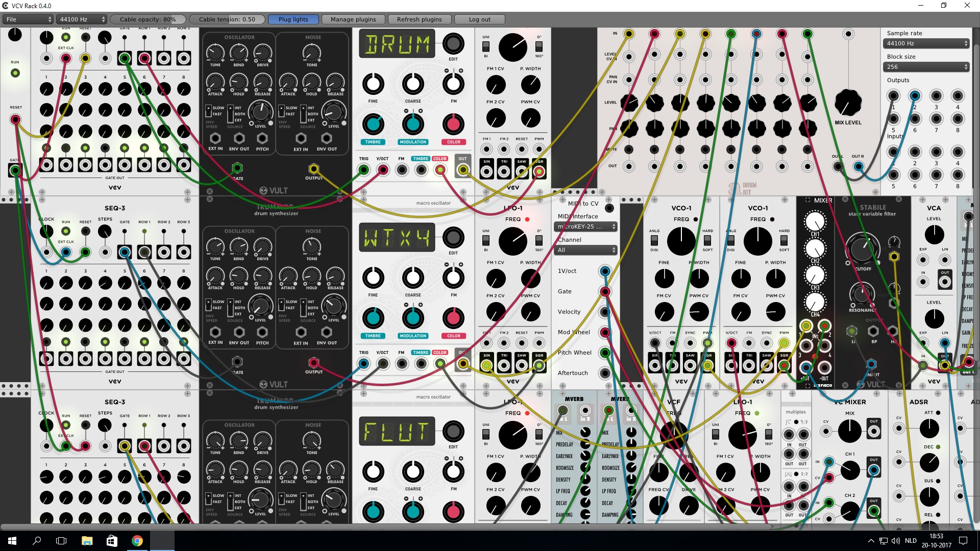Viewport: 980px width, 551px height.
Task: Open Audio Interface Sample rate dropdown
Action: pyautogui.click(x=926, y=43)
